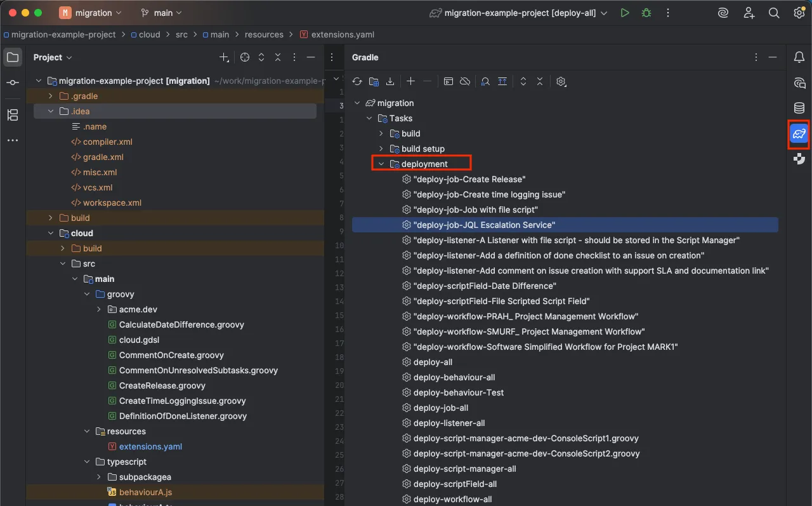Expand the .gradle folder
This screenshot has width=812, height=506.
pos(51,96)
